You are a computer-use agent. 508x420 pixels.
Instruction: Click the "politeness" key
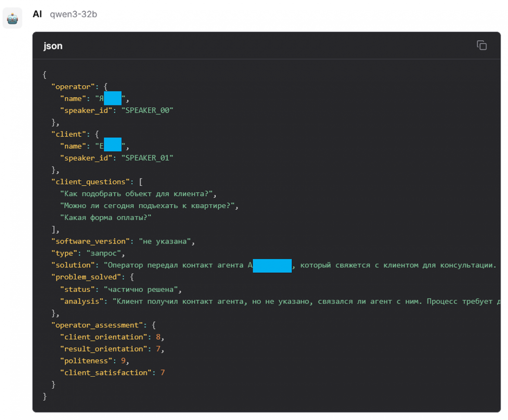pyautogui.click(x=86, y=361)
